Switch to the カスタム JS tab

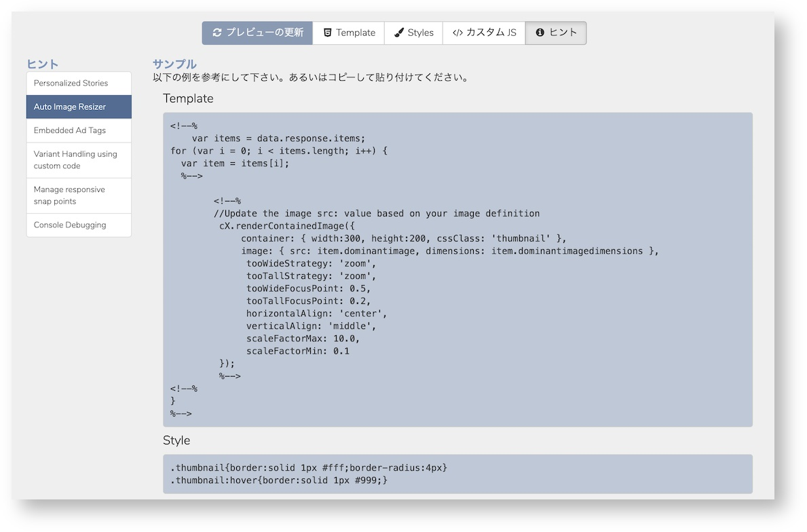tap(484, 33)
